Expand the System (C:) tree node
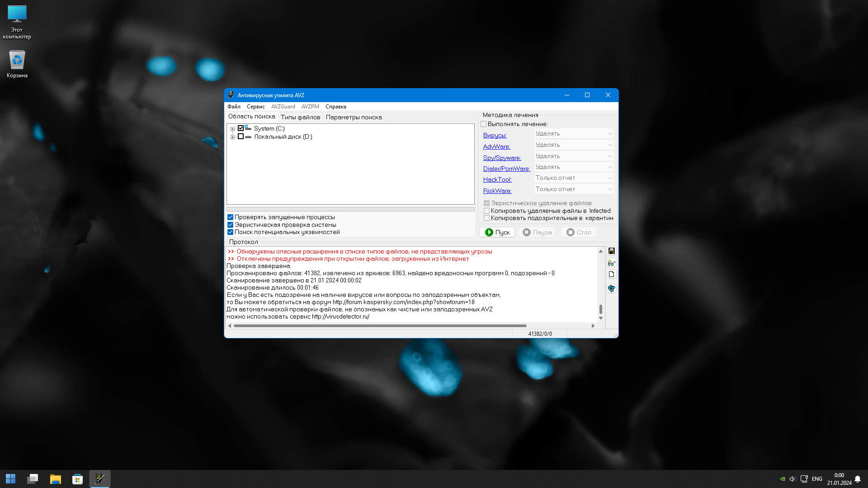 tap(232, 129)
